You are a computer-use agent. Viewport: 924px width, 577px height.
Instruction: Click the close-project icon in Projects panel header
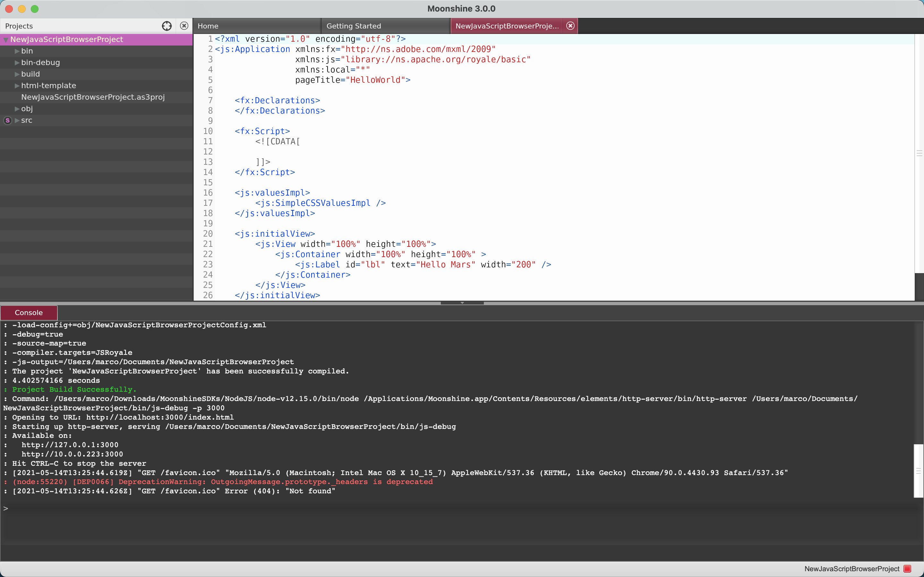coord(184,26)
